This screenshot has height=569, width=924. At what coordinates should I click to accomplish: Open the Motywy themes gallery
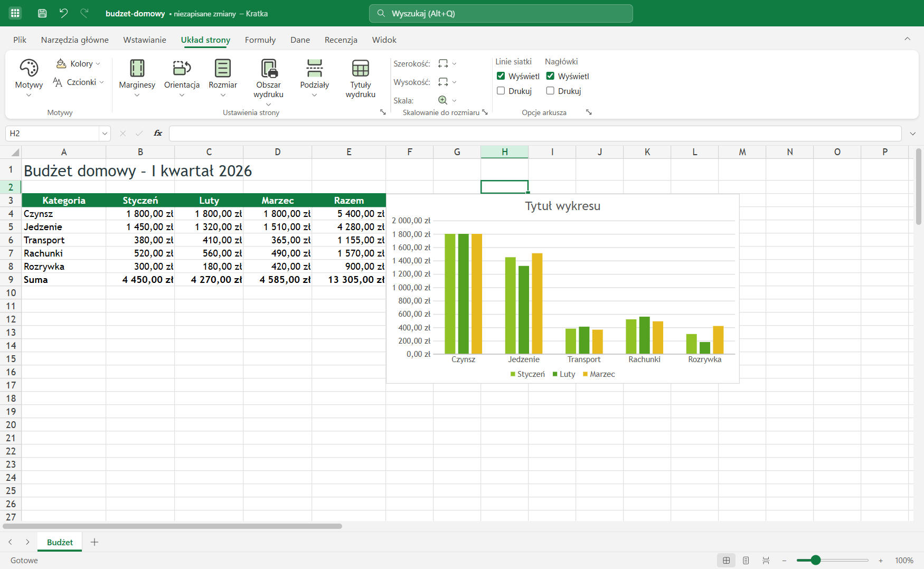pyautogui.click(x=29, y=78)
